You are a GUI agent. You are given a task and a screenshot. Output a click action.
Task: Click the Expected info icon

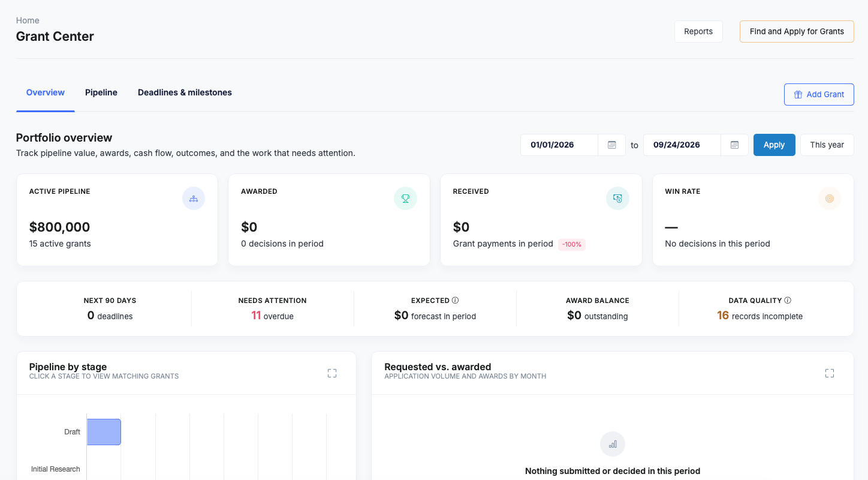coord(456,301)
